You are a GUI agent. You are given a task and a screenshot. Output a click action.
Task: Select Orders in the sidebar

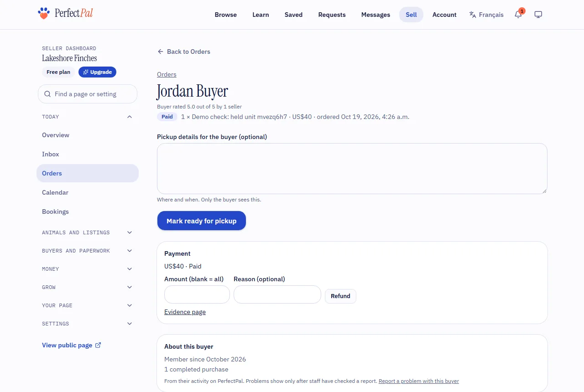click(x=88, y=173)
